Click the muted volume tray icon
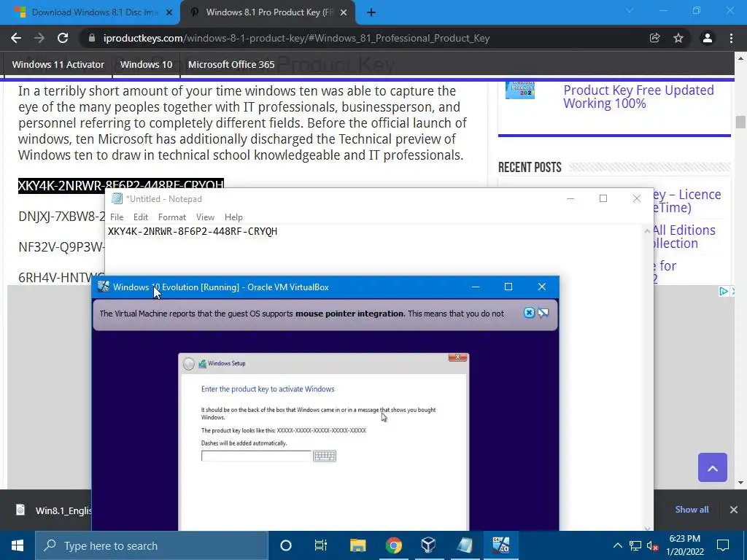The width and height of the screenshot is (747, 560). click(x=653, y=545)
